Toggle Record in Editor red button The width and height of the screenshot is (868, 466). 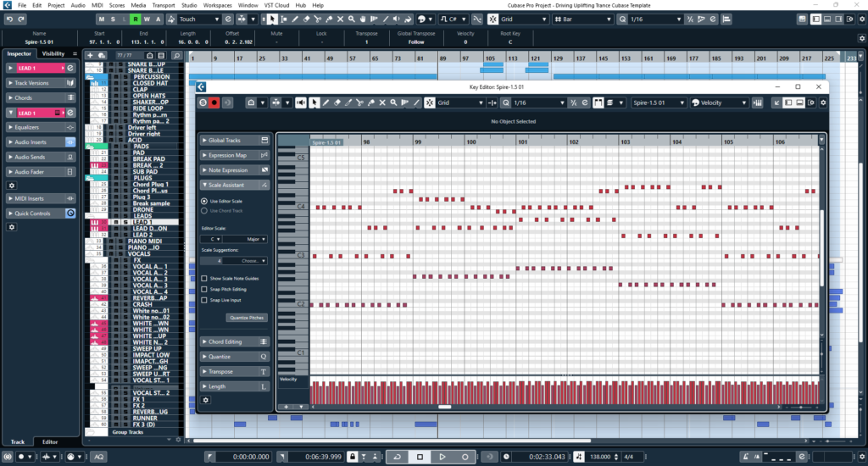tap(214, 103)
